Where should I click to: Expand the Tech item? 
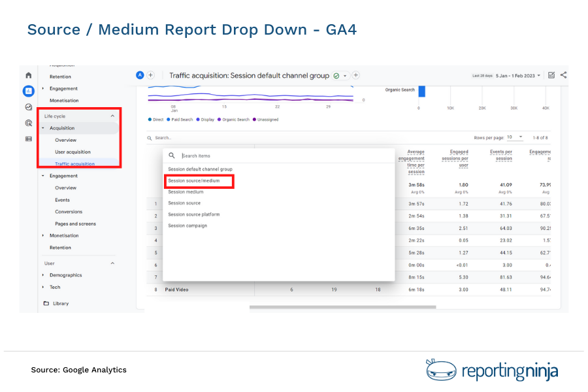[43, 287]
